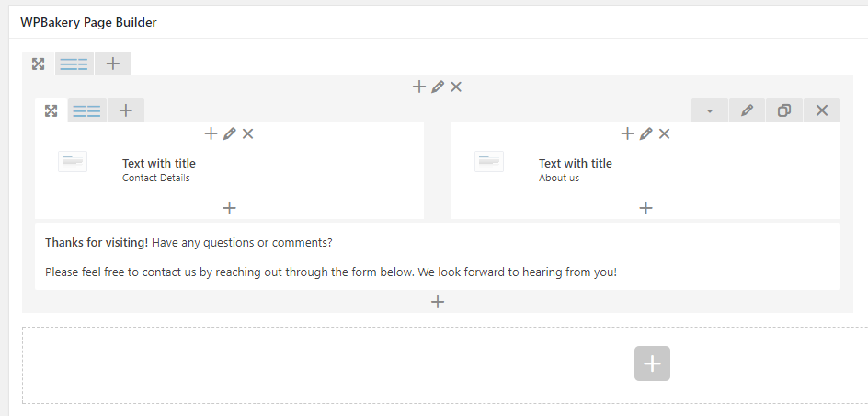Delete the About us column
This screenshot has width=868, height=416.
tap(664, 134)
